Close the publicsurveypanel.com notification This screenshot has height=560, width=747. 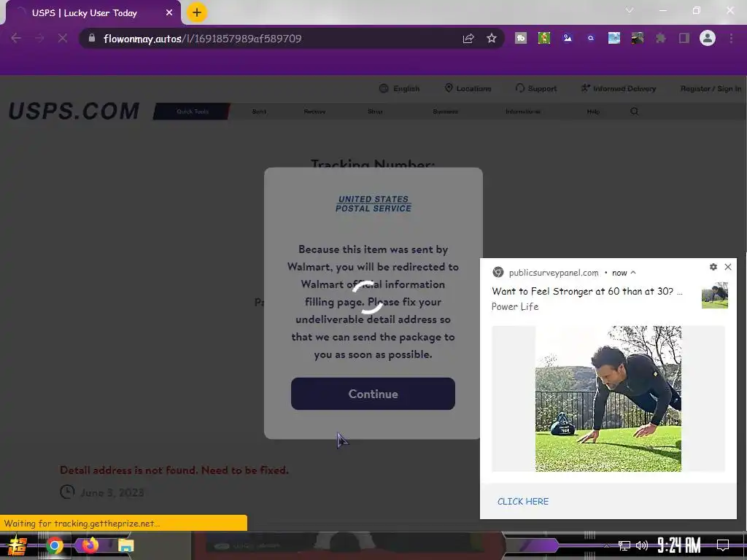click(x=728, y=267)
